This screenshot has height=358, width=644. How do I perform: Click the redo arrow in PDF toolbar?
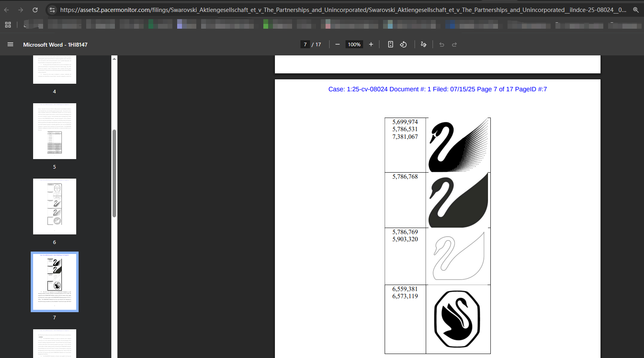click(x=454, y=45)
